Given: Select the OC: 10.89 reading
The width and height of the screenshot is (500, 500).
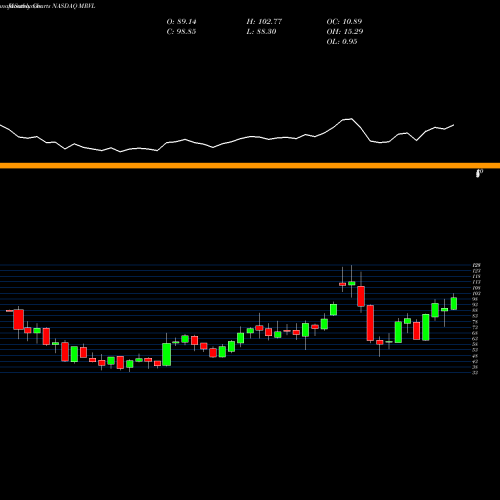Looking at the screenshot, I should coord(344,22).
